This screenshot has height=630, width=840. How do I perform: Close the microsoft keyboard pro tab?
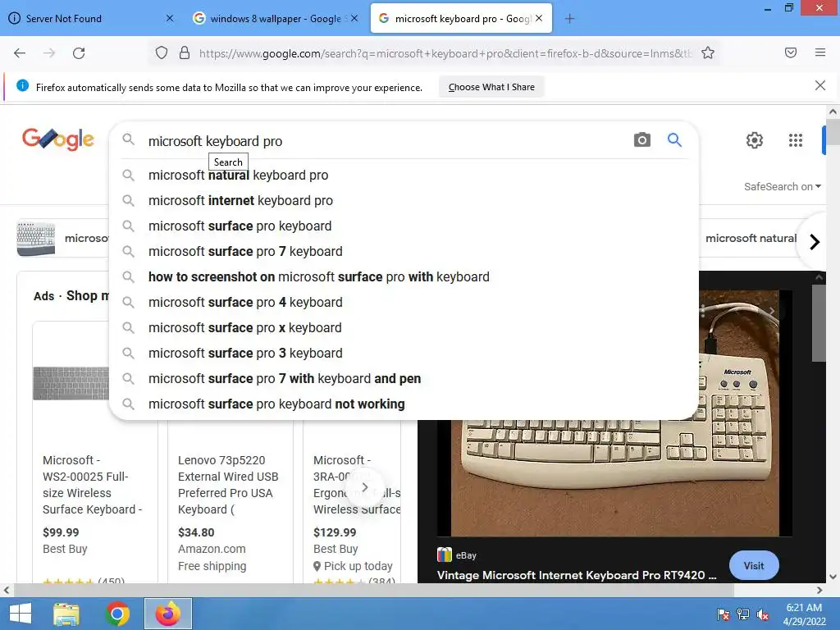tap(539, 18)
